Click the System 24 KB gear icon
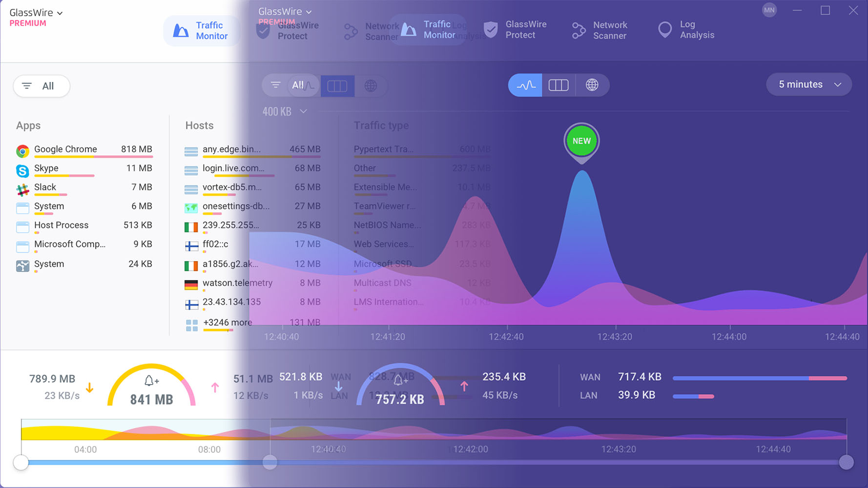Screen dimensions: 868x488 pos(22,266)
